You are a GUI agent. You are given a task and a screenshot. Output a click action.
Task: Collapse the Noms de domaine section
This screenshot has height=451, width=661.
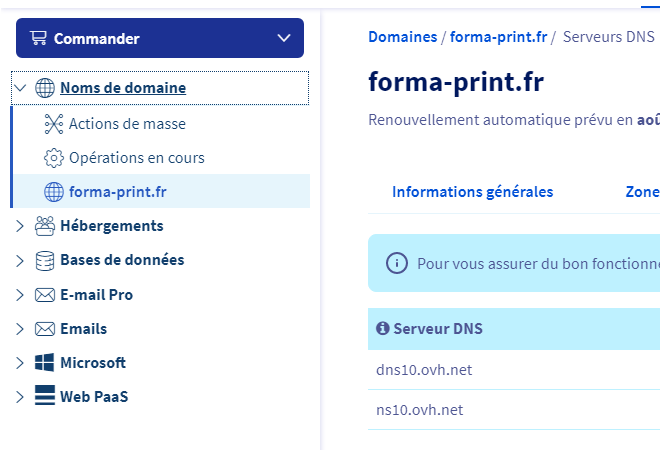21,88
